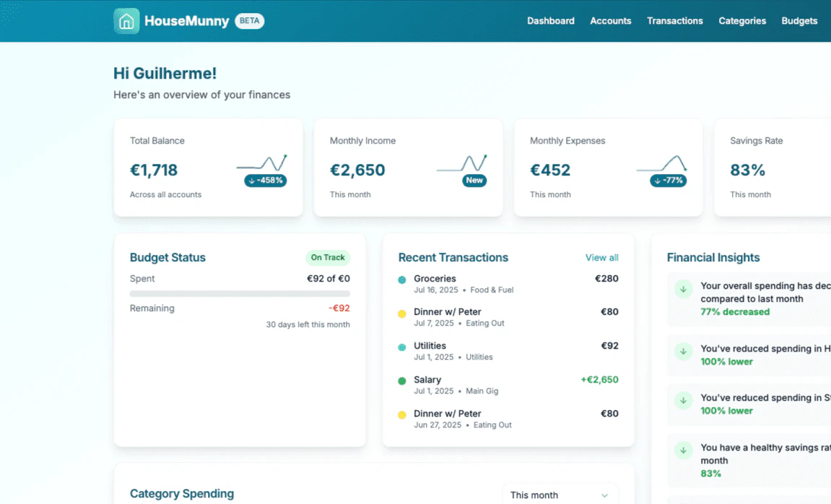831x504 pixels.
Task: Click the Budget Status spending progress bar
Action: [x=239, y=292]
